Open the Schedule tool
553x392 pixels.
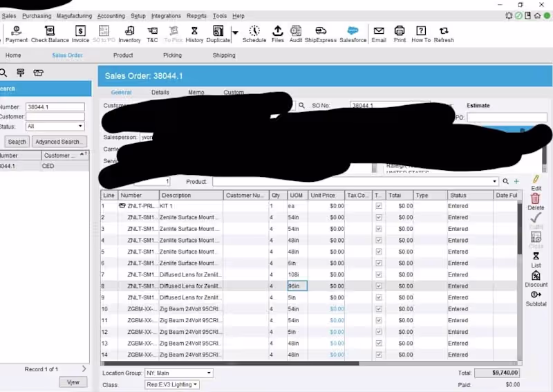click(254, 35)
